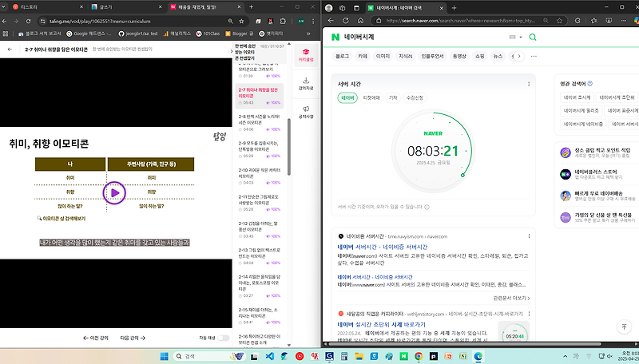
Task: Bookmark the taling.me page with the star
Action: pos(241,22)
